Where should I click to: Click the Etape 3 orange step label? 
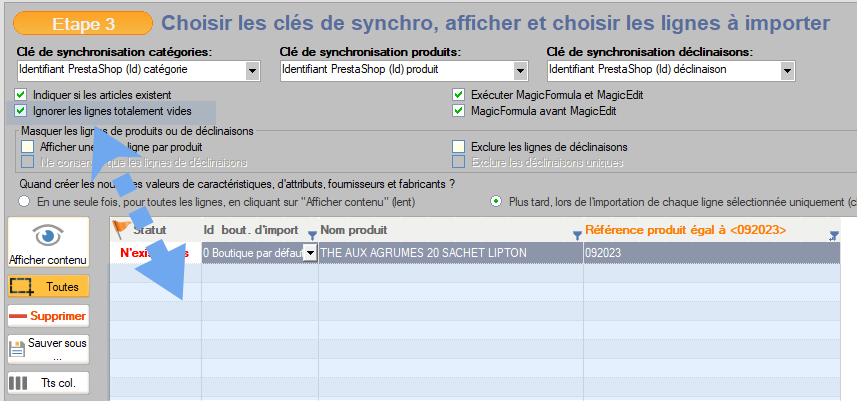[x=85, y=22]
